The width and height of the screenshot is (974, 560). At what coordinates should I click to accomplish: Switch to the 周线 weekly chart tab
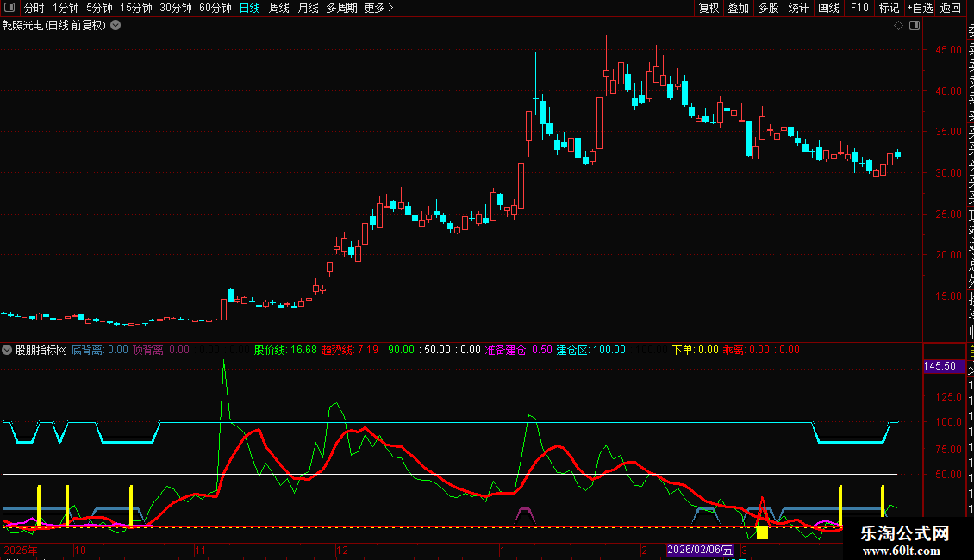pyautogui.click(x=279, y=8)
